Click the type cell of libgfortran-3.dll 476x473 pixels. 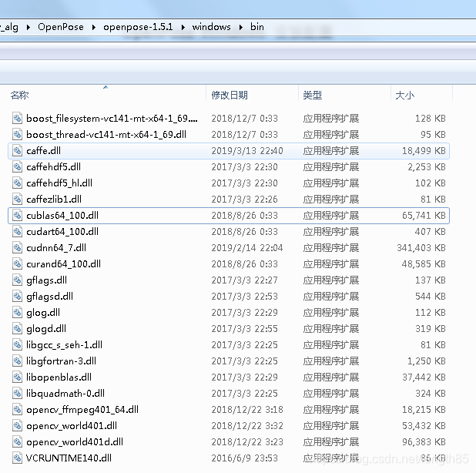[x=331, y=361]
